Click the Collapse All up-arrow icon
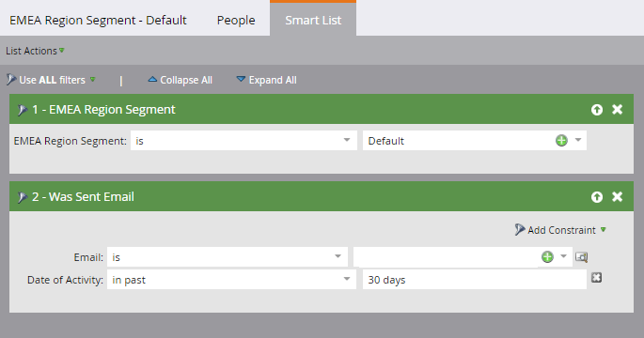The width and height of the screenshot is (644, 338). tap(152, 80)
